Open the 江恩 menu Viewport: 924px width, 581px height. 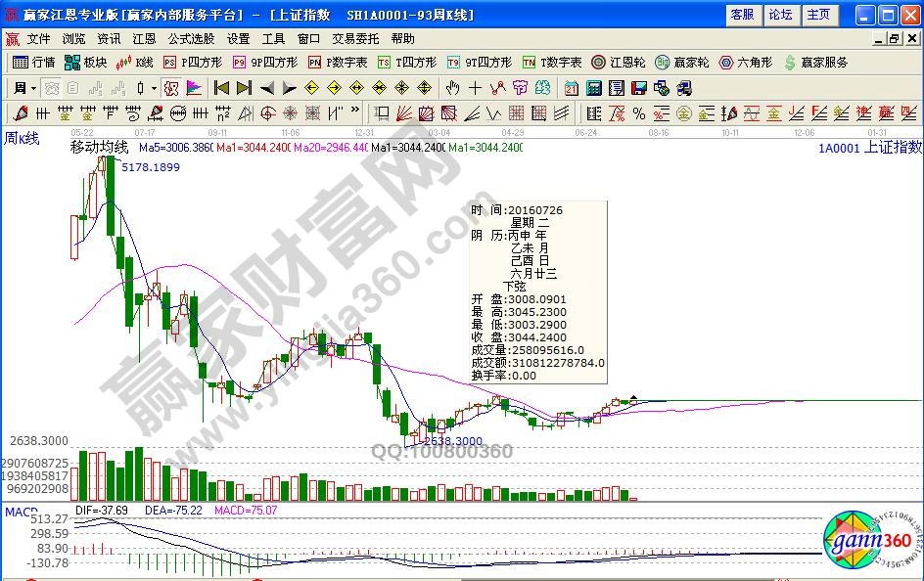click(x=145, y=39)
